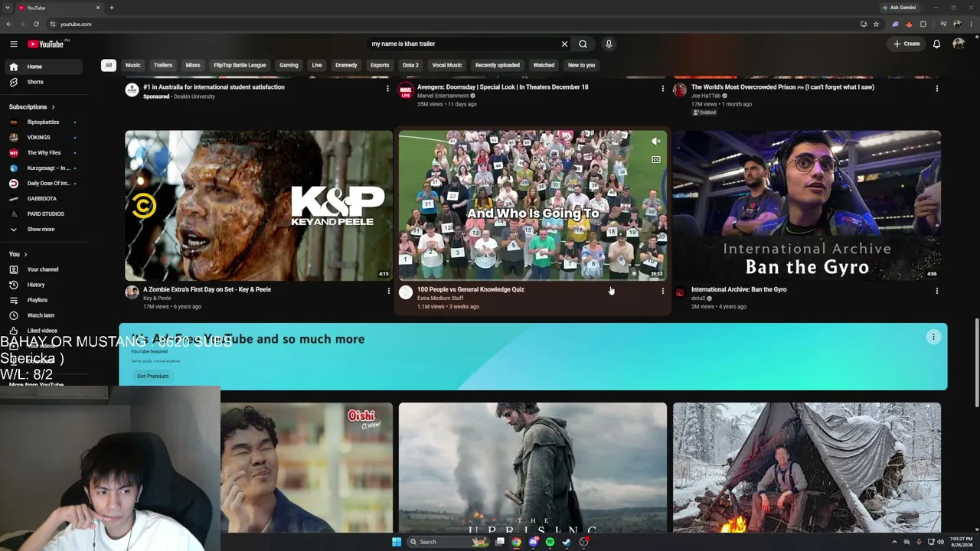The height and width of the screenshot is (551, 980).
Task: Open title '100 People vs General Knowledge Quiz'
Action: [x=471, y=289]
